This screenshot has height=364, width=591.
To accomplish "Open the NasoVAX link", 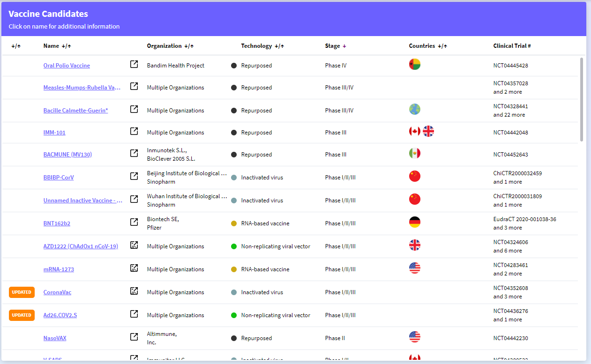I will (x=55, y=338).
